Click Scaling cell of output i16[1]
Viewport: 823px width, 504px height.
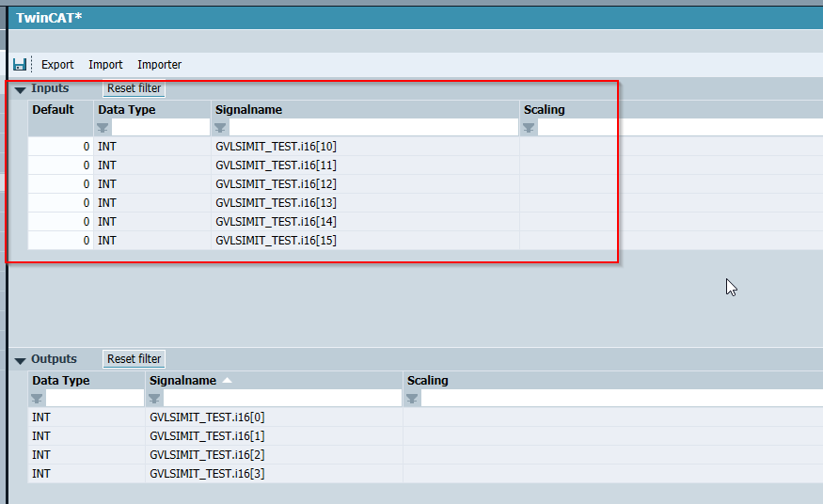(x=613, y=435)
